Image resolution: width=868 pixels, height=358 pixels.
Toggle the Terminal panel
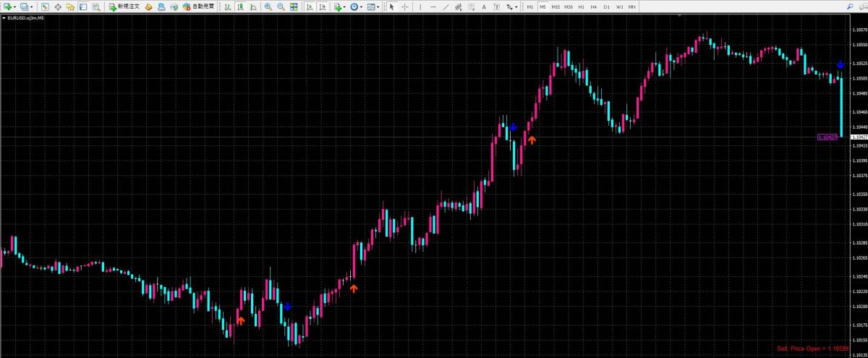pyautogui.click(x=82, y=7)
